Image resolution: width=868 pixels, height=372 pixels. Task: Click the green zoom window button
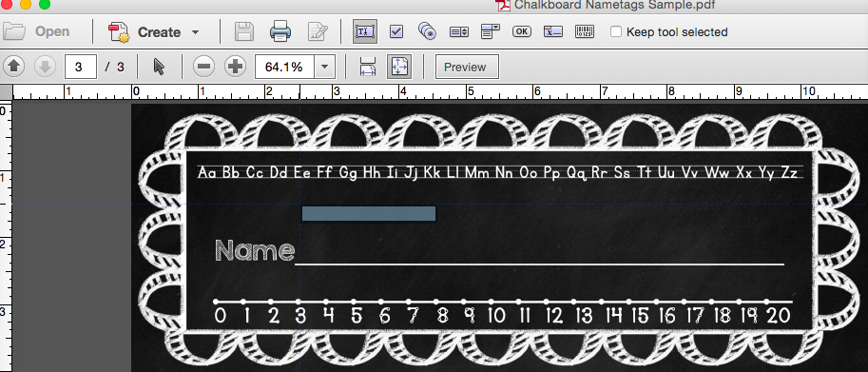[45, 5]
